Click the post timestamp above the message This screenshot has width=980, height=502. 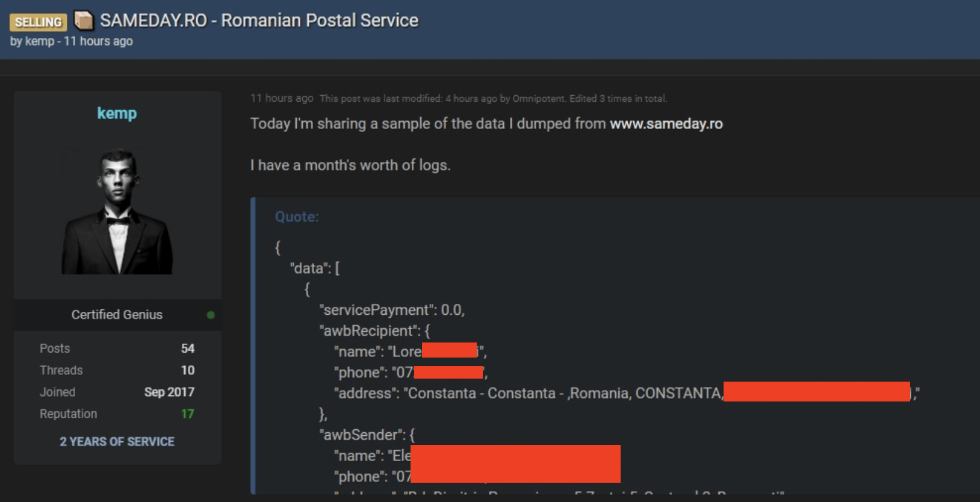point(282,98)
